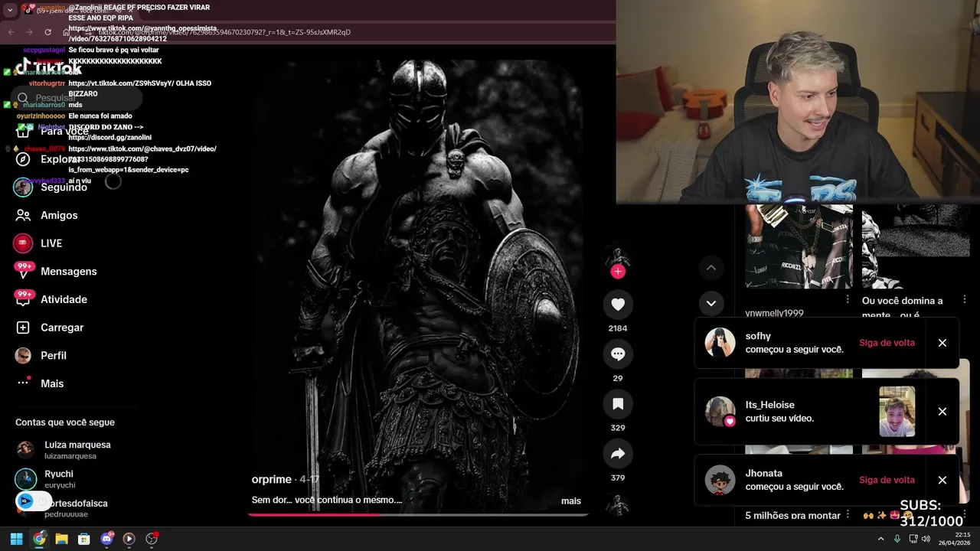The image size is (980, 551).
Task: Open Microsoft Store from the taskbar
Action: click(84, 539)
